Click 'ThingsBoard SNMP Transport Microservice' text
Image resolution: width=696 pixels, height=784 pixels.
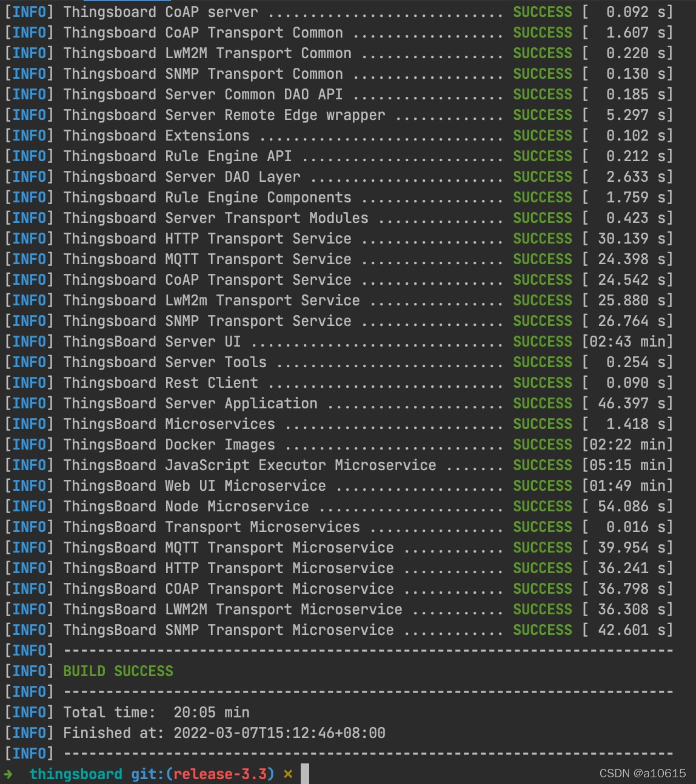pos(229,630)
